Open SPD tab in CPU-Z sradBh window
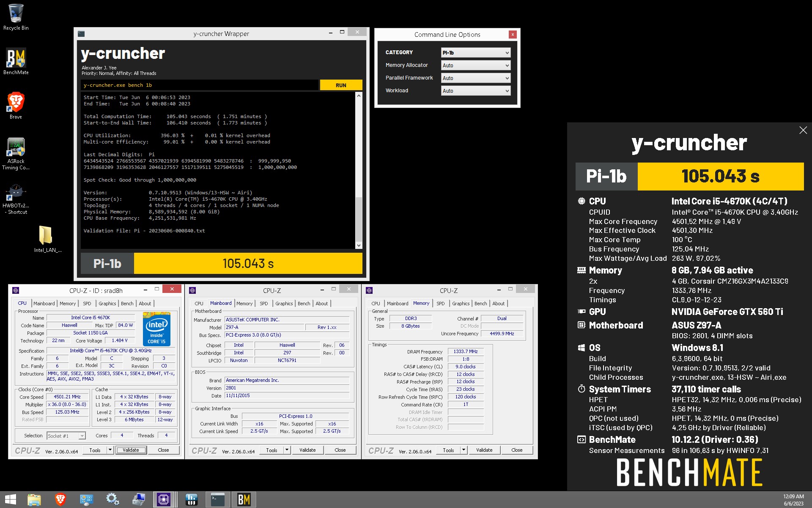The image size is (812, 508). tap(87, 304)
